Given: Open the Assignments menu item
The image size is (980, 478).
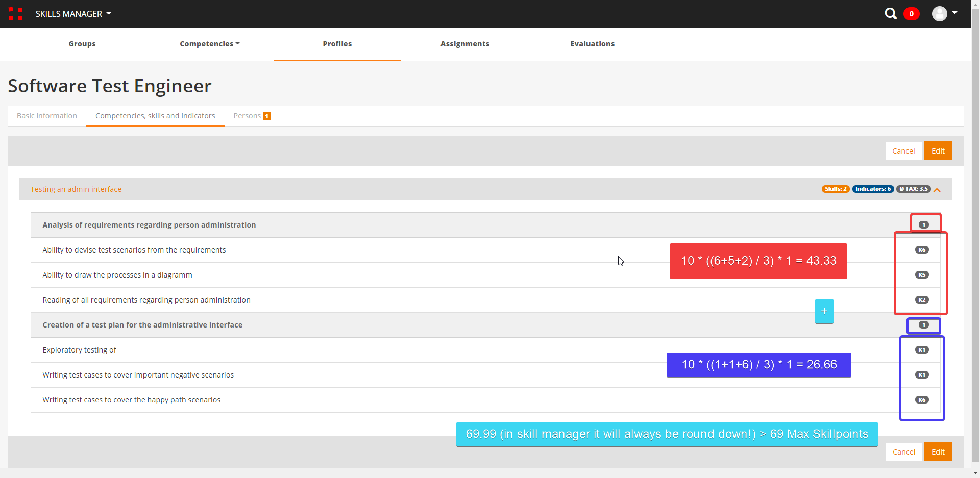Looking at the screenshot, I should [x=465, y=44].
